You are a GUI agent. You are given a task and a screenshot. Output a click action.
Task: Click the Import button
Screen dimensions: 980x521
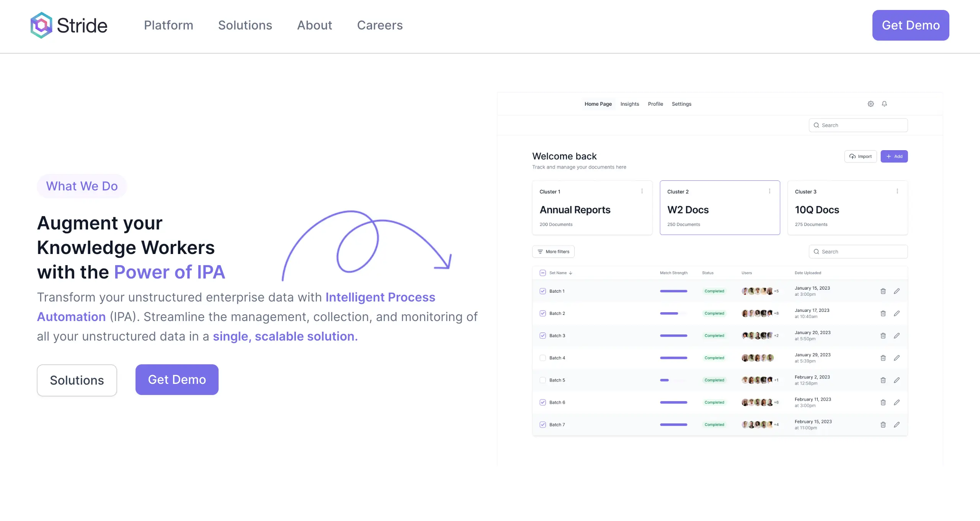click(861, 156)
